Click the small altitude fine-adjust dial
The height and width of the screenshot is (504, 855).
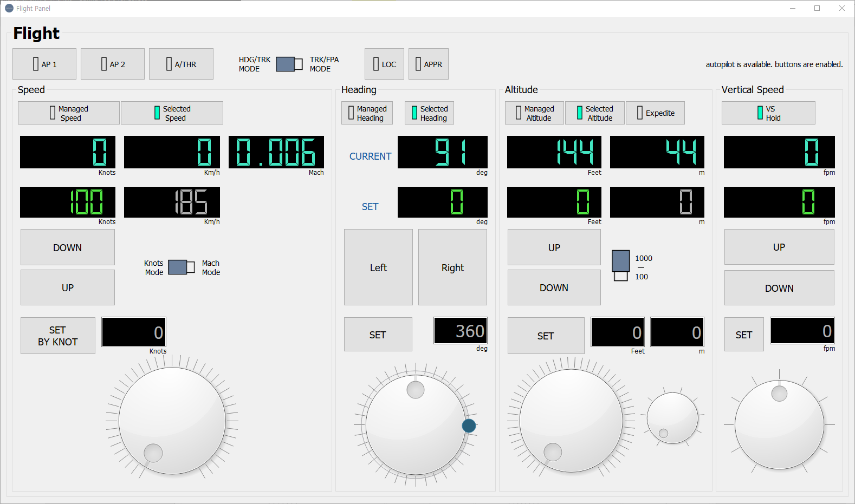pyautogui.click(x=672, y=418)
